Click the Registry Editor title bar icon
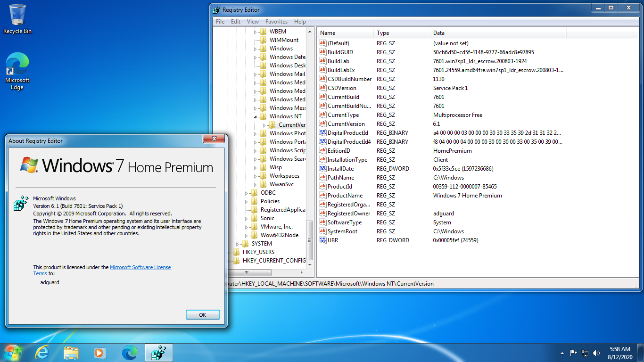 pos(216,10)
